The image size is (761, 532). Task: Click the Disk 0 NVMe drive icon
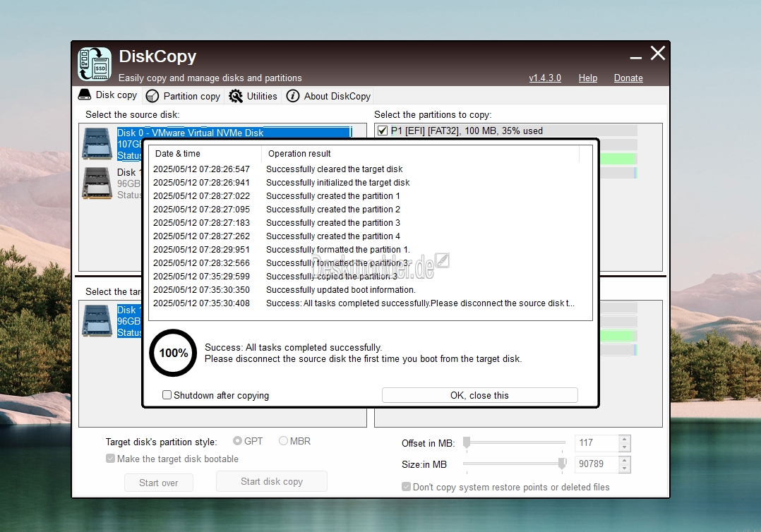coord(97,143)
